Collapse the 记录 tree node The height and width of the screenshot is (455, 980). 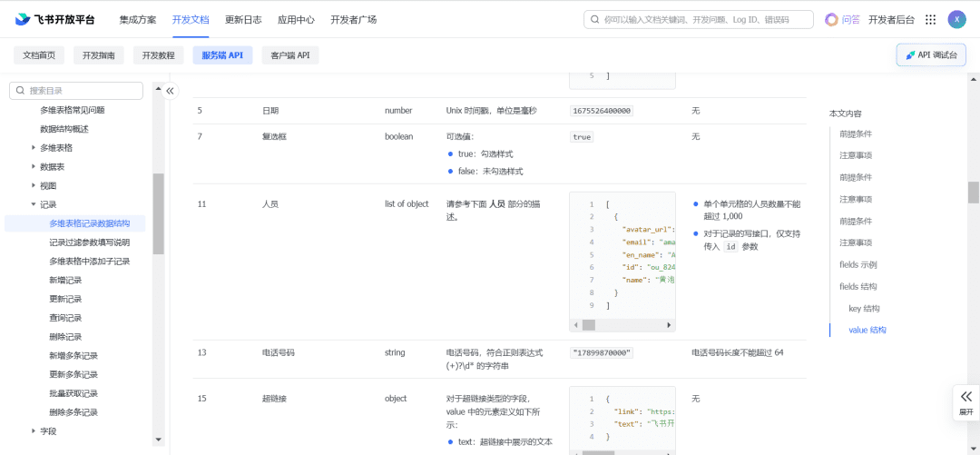[x=34, y=204]
